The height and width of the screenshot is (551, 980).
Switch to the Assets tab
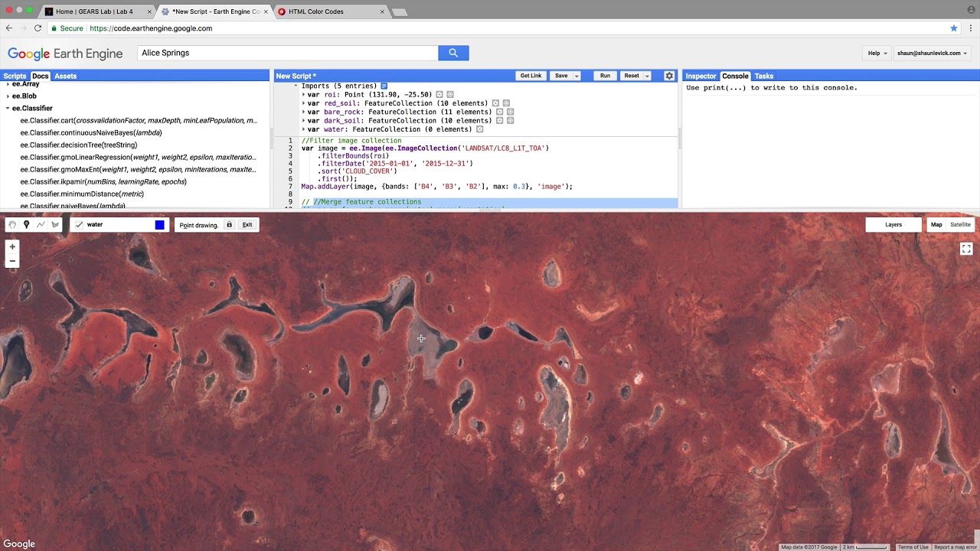[x=65, y=77]
